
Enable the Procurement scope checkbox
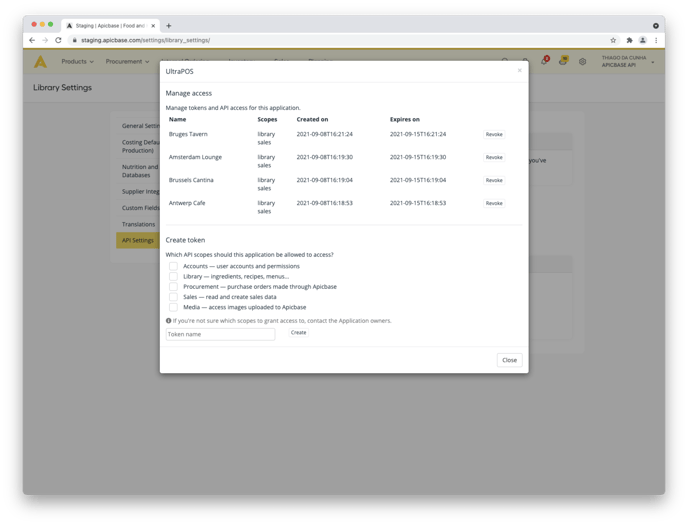point(173,286)
